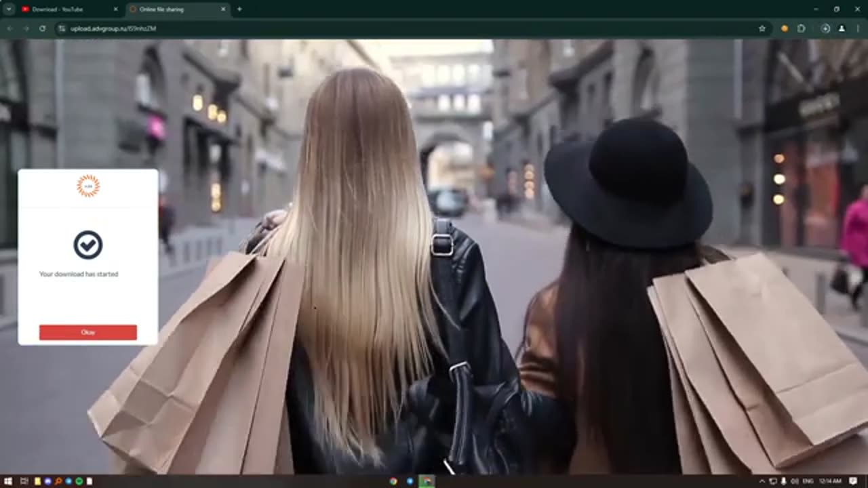
Task: Bookmark this page with the star icon
Action: pos(762,28)
